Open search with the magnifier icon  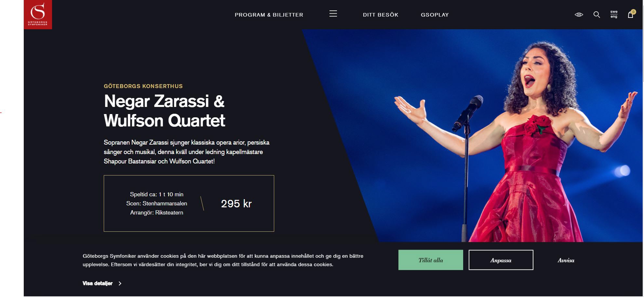597,15
